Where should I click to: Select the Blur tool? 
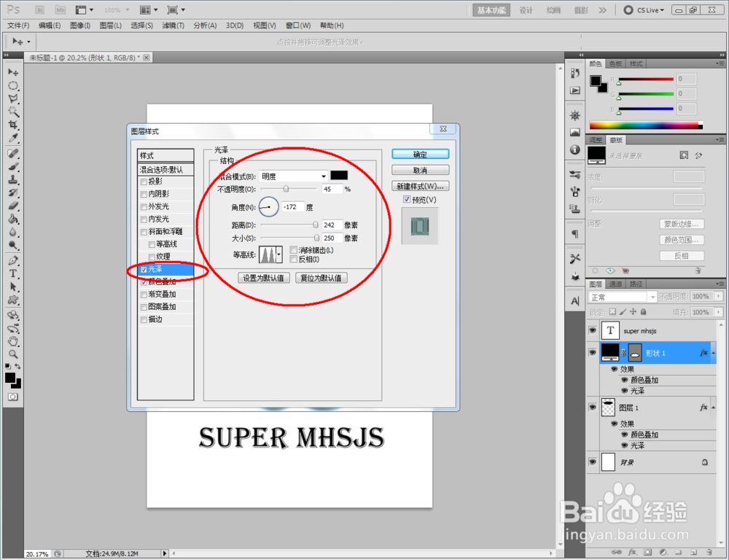pos(13,232)
